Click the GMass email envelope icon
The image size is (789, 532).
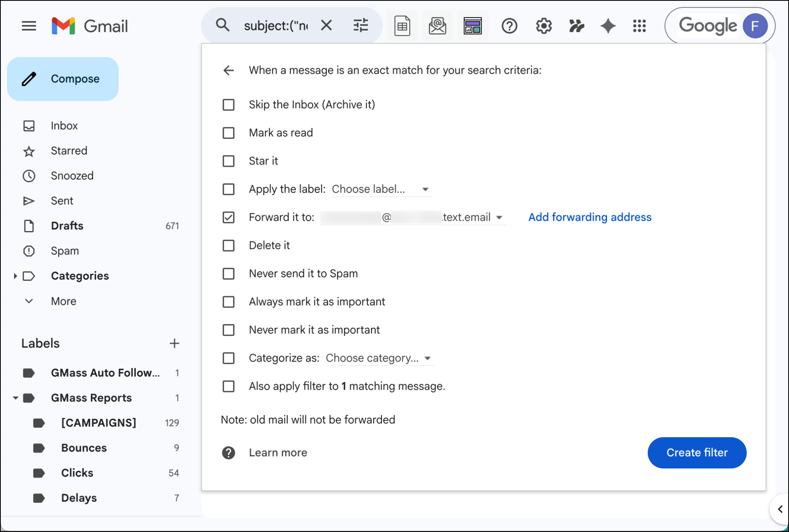[437, 26]
